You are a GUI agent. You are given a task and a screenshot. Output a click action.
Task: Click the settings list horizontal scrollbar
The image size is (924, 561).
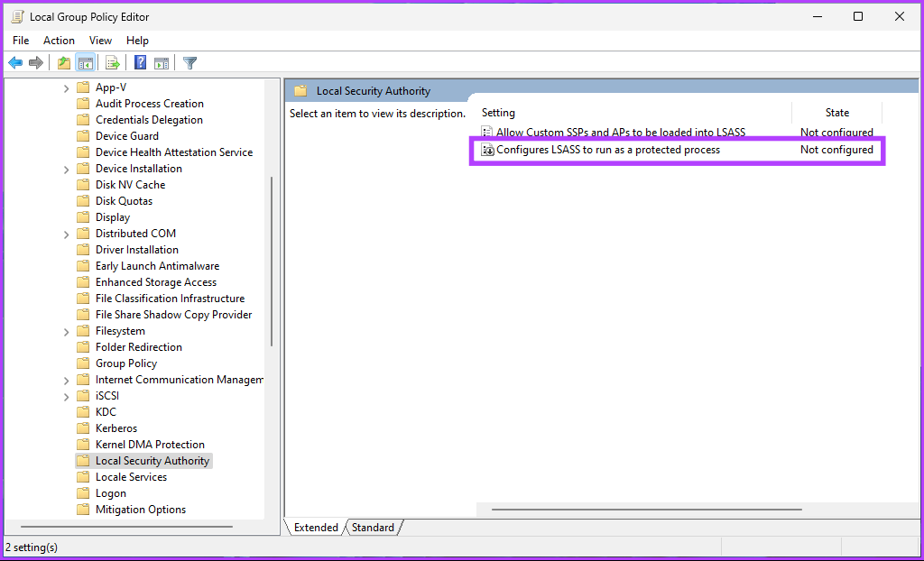pyautogui.click(x=646, y=510)
